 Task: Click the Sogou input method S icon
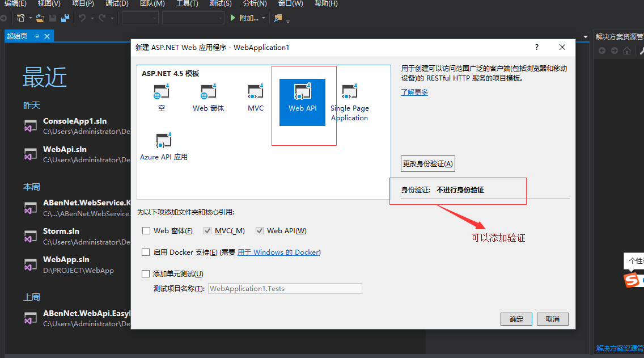(633, 280)
